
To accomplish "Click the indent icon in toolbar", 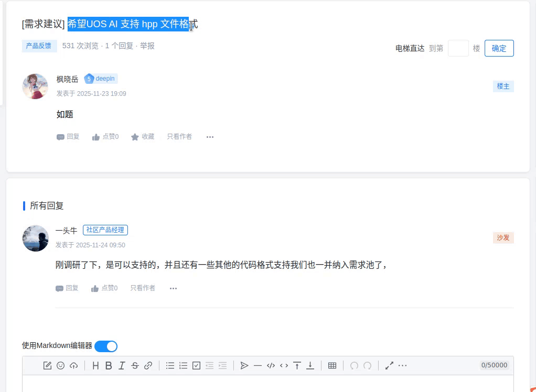I will (222, 365).
